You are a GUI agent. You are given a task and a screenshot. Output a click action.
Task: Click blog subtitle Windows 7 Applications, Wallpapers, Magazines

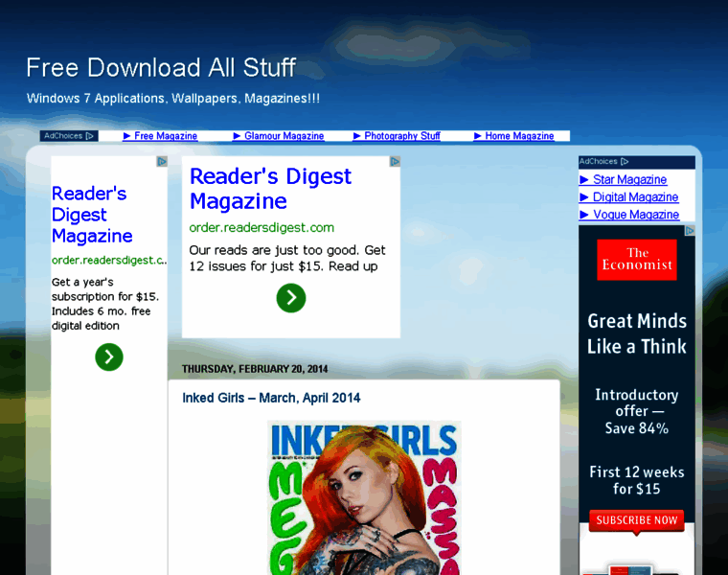[x=173, y=99]
